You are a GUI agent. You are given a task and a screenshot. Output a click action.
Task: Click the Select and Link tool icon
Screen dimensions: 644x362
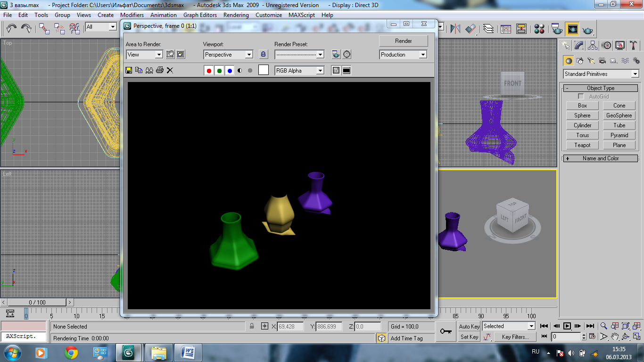[x=44, y=29]
